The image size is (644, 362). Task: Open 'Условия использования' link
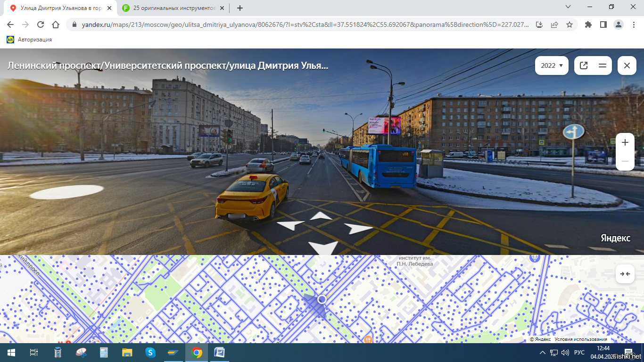coord(581,339)
